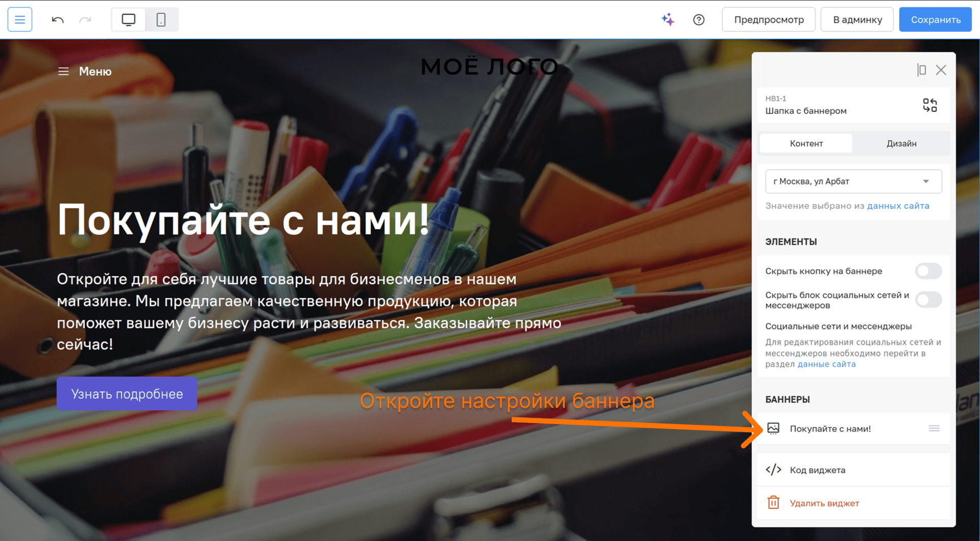Image resolution: width=980 pixels, height=541 pixels.
Task: Click the Сохранить button
Action: pos(935,20)
